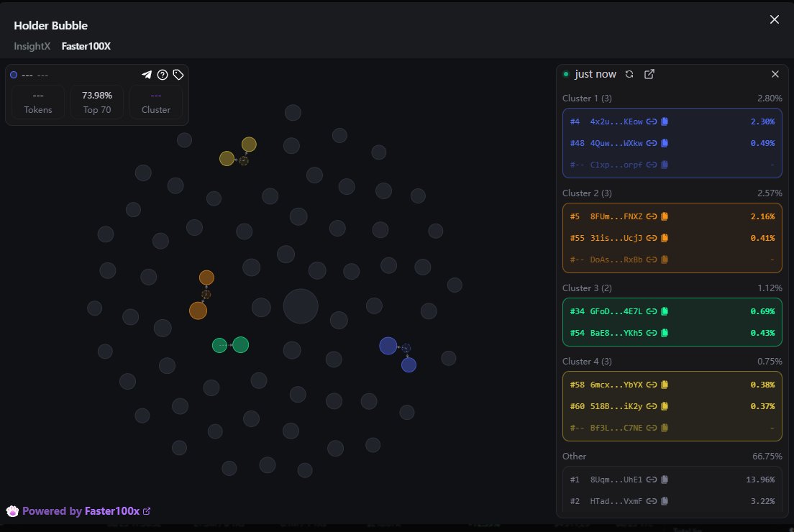The width and height of the screenshot is (794, 532).
Task: Select holder address DoAs...RxBb
Action: (x=616, y=260)
